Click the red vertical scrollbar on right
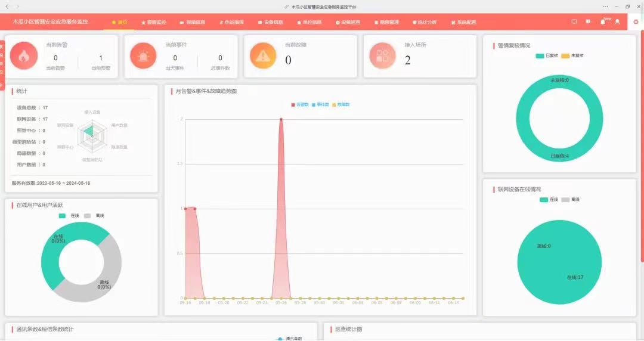Image resolution: width=644 pixels, height=341 pixels. point(642,149)
